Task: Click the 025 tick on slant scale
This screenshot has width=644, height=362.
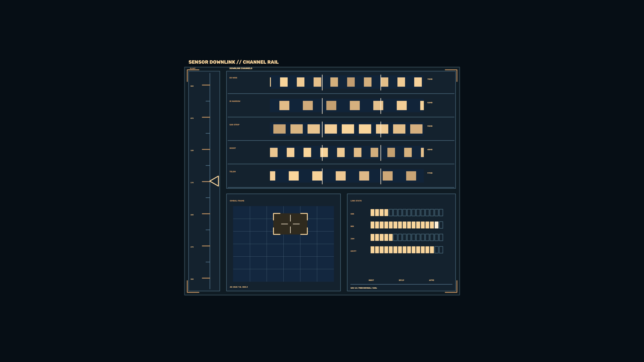Action: [x=192, y=86]
